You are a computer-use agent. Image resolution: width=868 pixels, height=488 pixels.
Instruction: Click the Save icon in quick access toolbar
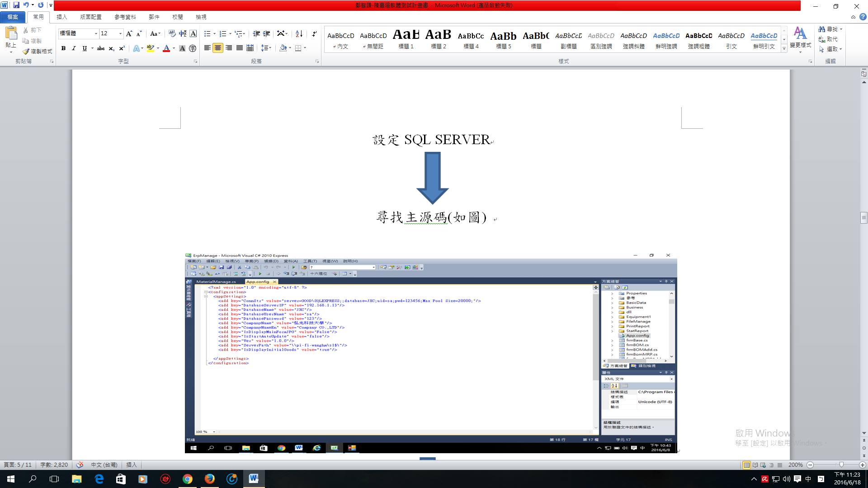[x=16, y=5]
